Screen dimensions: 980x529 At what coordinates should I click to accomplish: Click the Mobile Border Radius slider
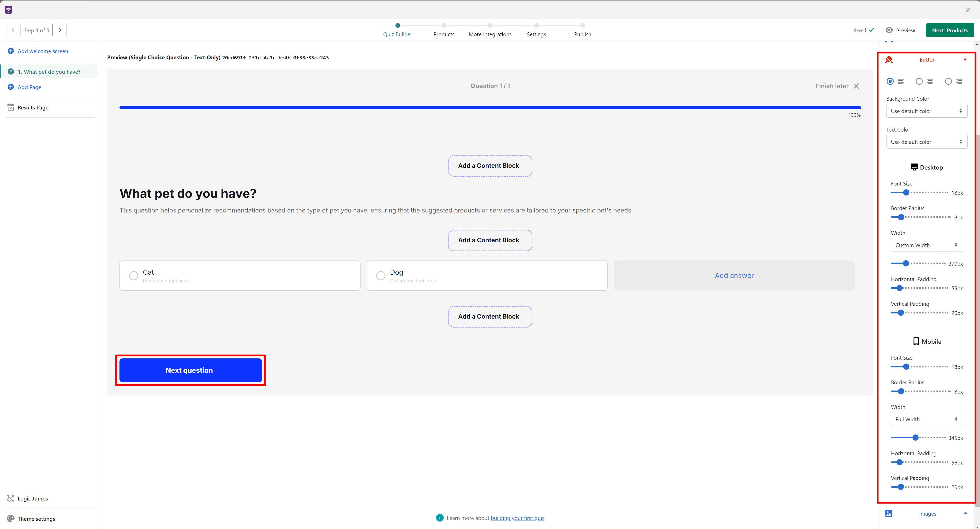pyautogui.click(x=921, y=391)
